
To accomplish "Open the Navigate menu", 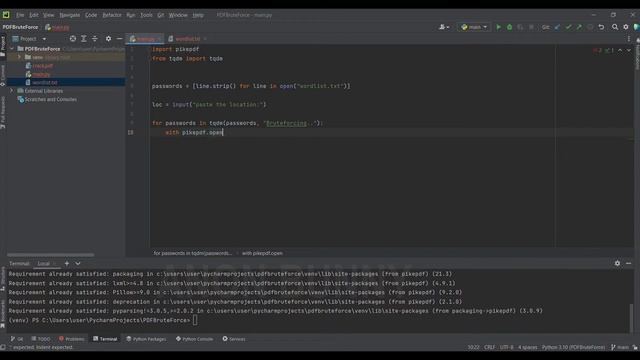I will click(x=70, y=15).
